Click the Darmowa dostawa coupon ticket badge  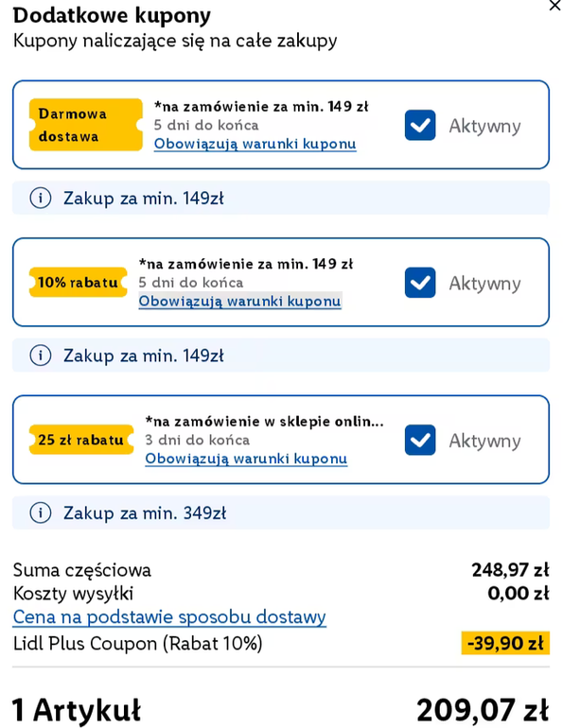(86, 125)
